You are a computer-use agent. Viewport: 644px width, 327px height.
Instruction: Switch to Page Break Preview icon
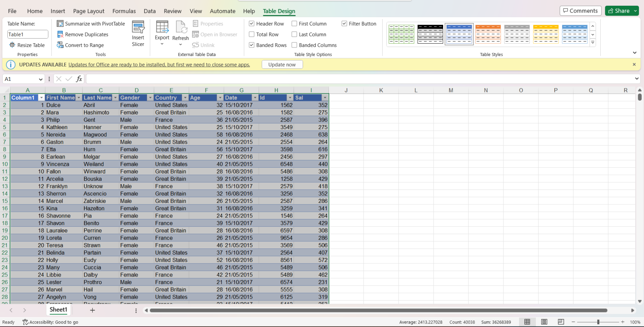(x=561, y=322)
